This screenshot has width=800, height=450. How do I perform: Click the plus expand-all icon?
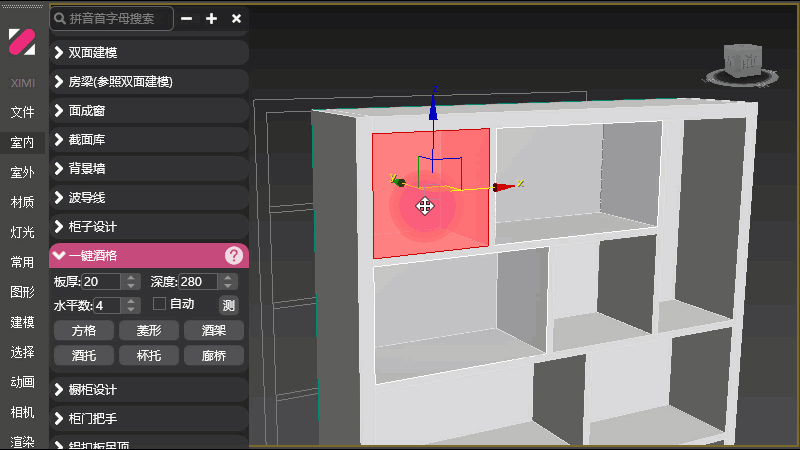[211, 19]
